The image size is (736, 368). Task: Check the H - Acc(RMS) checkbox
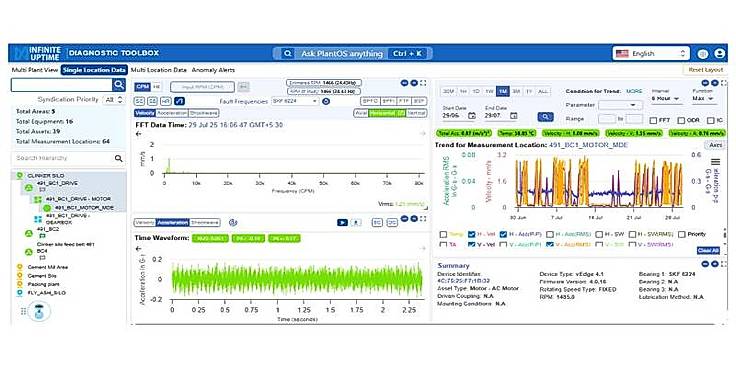pyautogui.click(x=550, y=234)
